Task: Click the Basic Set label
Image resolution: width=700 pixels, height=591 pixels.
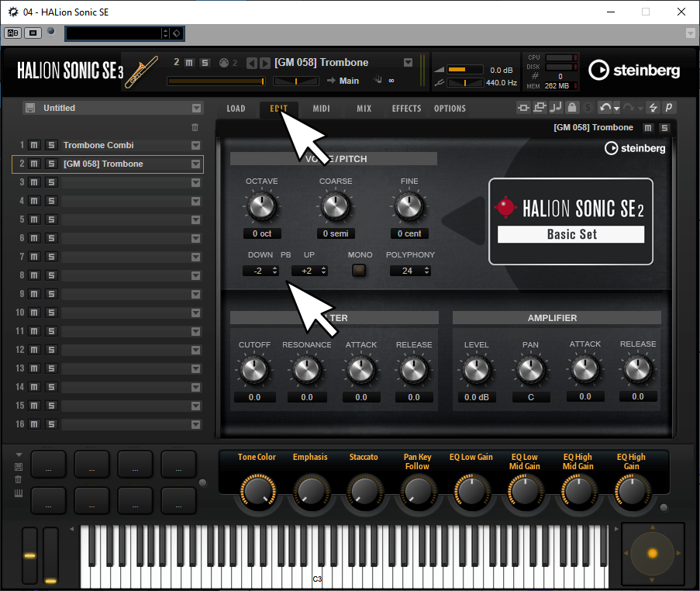Action: 571,234
